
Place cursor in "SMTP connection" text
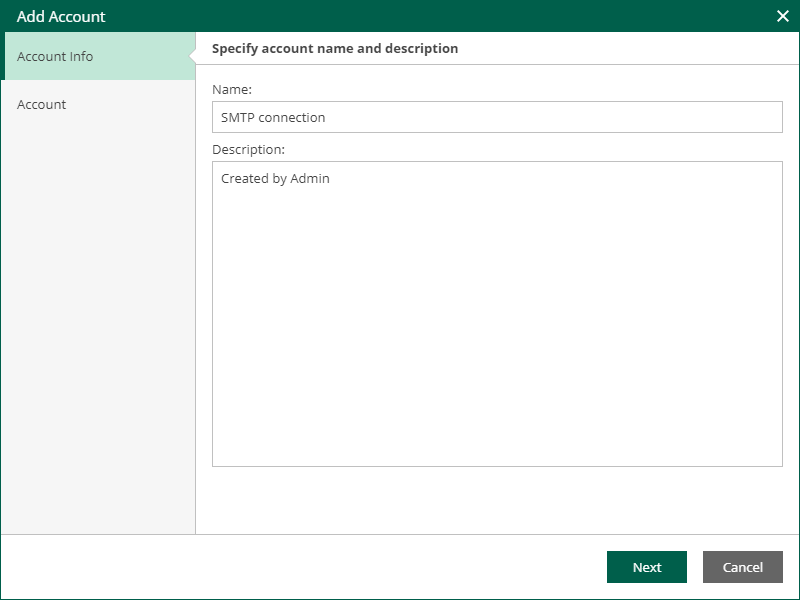click(x=273, y=117)
